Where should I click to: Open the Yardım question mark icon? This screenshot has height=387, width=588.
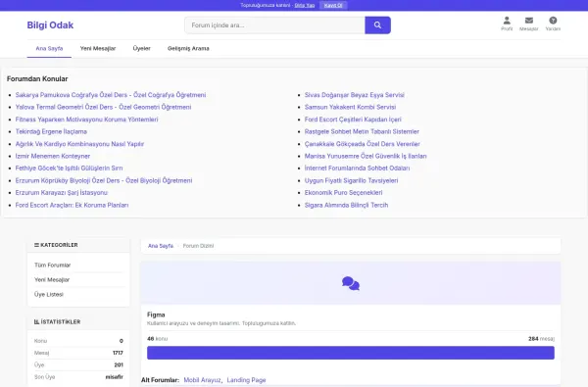[553, 21]
